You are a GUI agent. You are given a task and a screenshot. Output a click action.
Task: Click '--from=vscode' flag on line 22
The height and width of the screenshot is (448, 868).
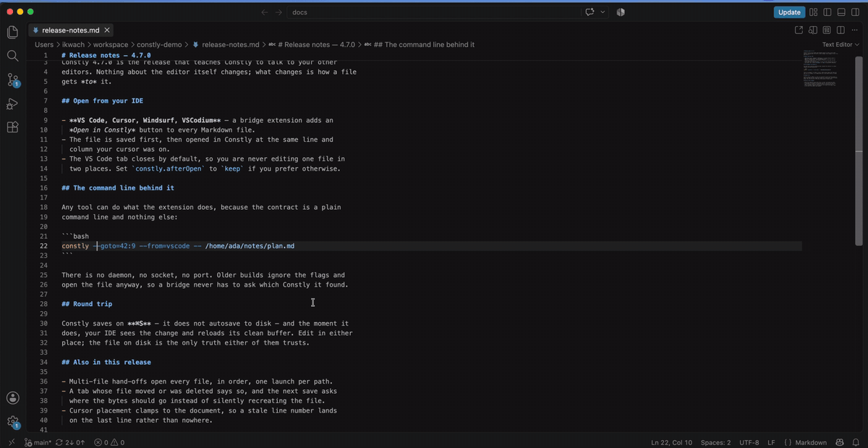click(164, 246)
